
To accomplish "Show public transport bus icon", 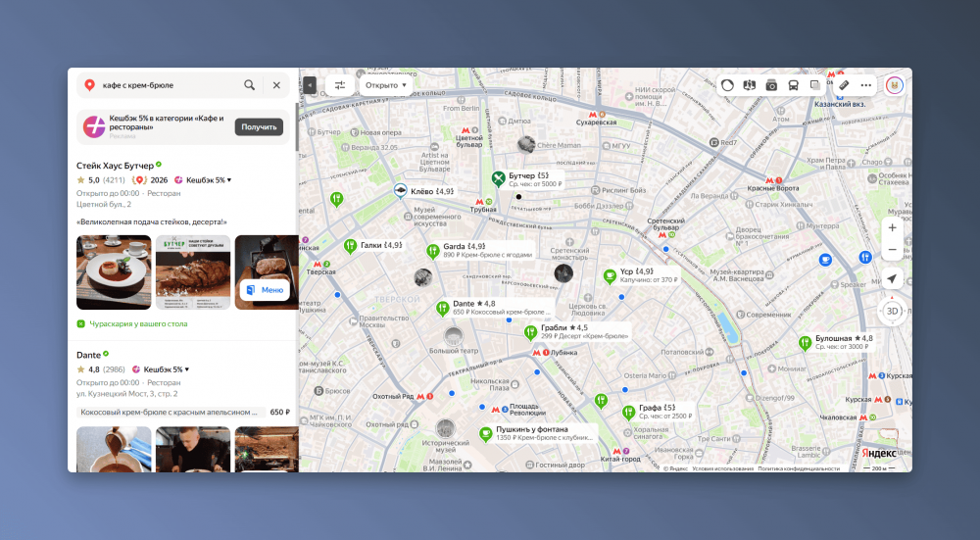I will click(793, 85).
